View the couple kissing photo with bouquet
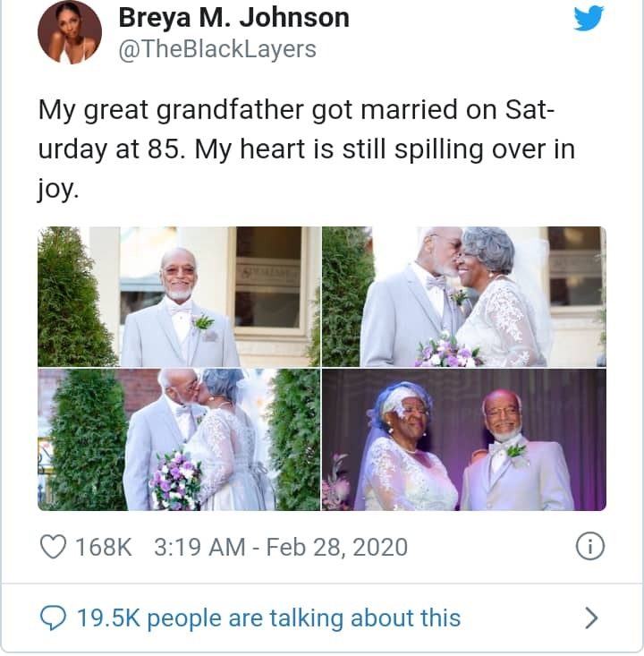Image resolution: width=644 pixels, height=656 pixels. point(179,439)
